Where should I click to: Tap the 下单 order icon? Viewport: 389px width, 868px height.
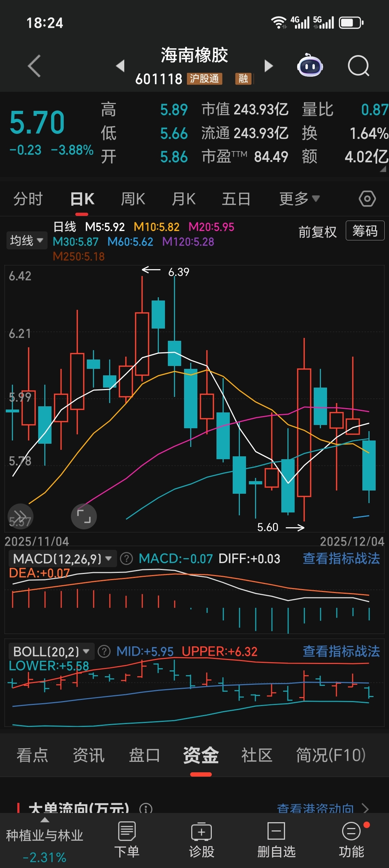[x=127, y=831]
